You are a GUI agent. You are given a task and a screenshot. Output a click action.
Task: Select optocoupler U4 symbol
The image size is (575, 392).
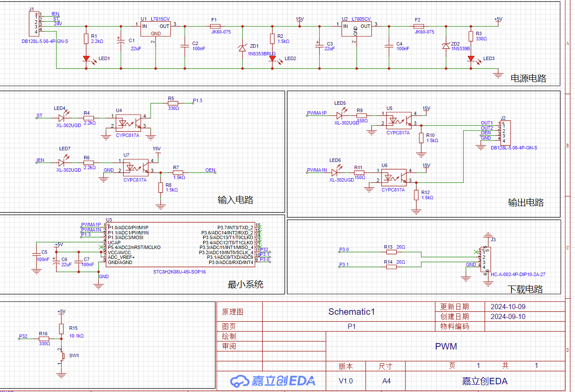click(x=128, y=123)
